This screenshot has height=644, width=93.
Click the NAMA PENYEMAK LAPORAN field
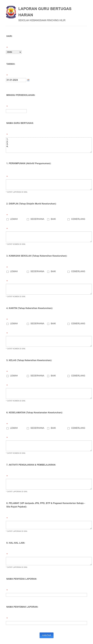[x=46, y=623]
